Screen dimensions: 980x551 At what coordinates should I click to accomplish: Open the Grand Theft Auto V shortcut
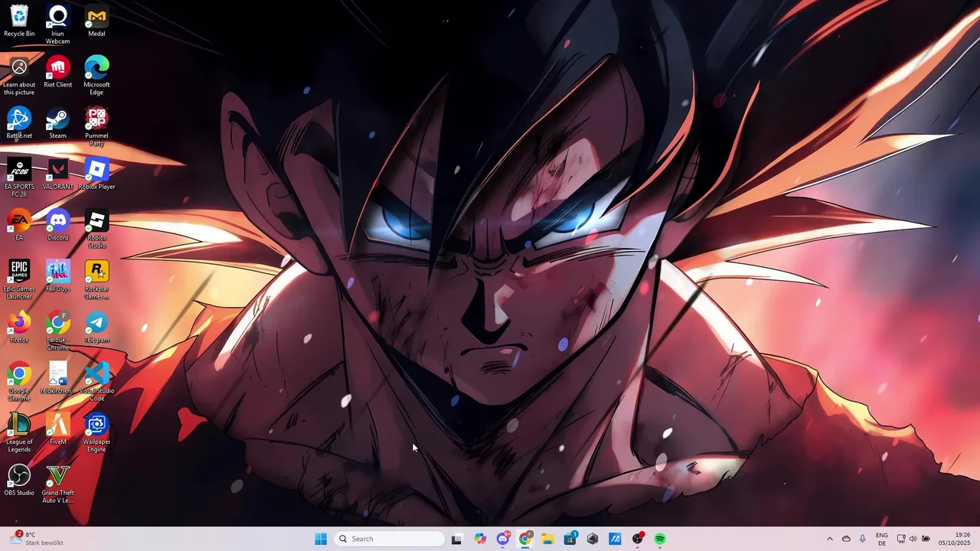point(57,484)
